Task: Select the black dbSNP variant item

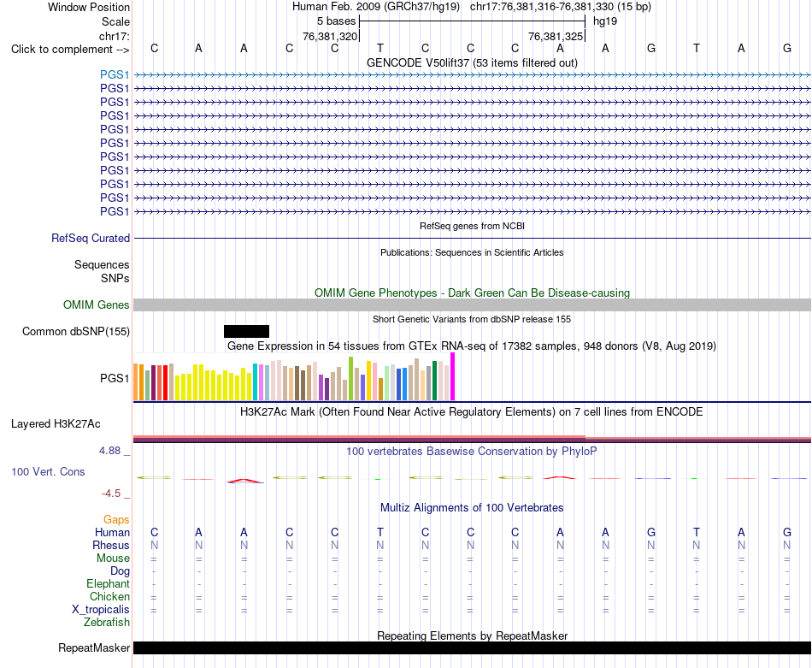Action: [x=246, y=332]
